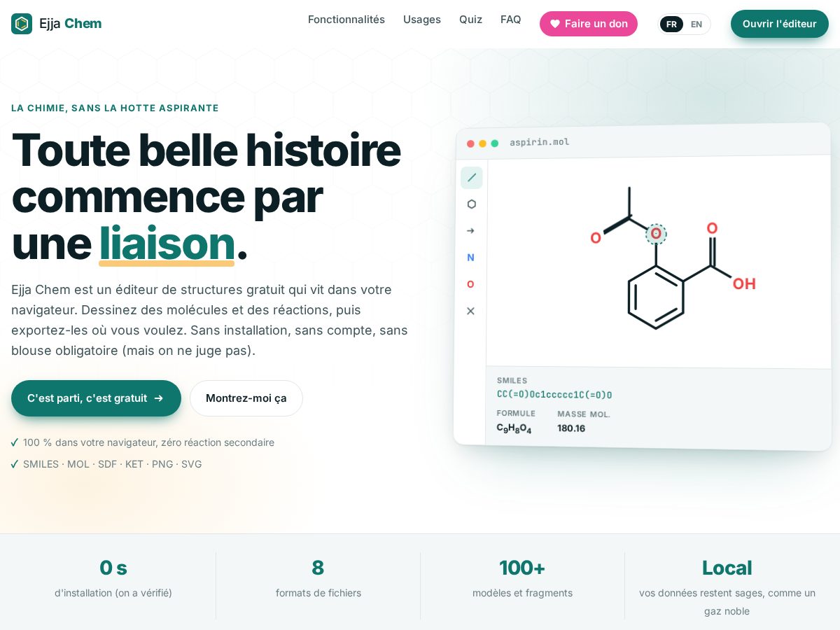Click the red window dot in aspirin.mol
The width and height of the screenshot is (840, 630).
click(x=470, y=143)
